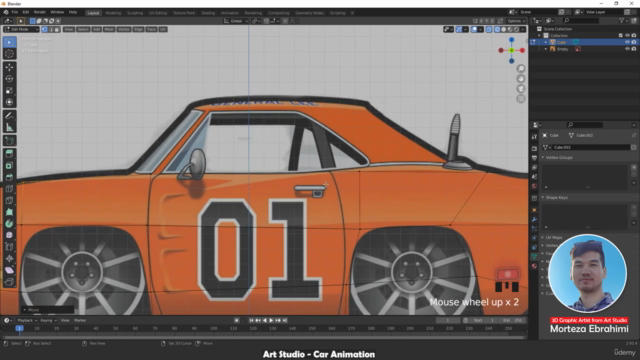The width and height of the screenshot is (640, 360).
Task: Select the Bevel tool
Action: [9, 177]
